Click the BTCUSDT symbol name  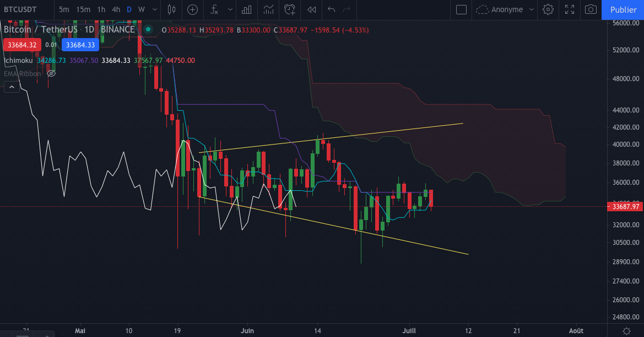[21, 9]
